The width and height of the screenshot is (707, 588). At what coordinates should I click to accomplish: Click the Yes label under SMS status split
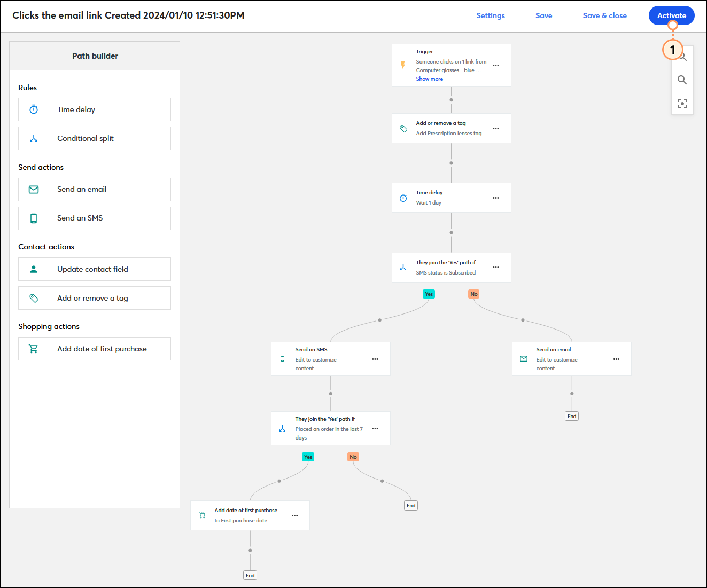tap(429, 294)
